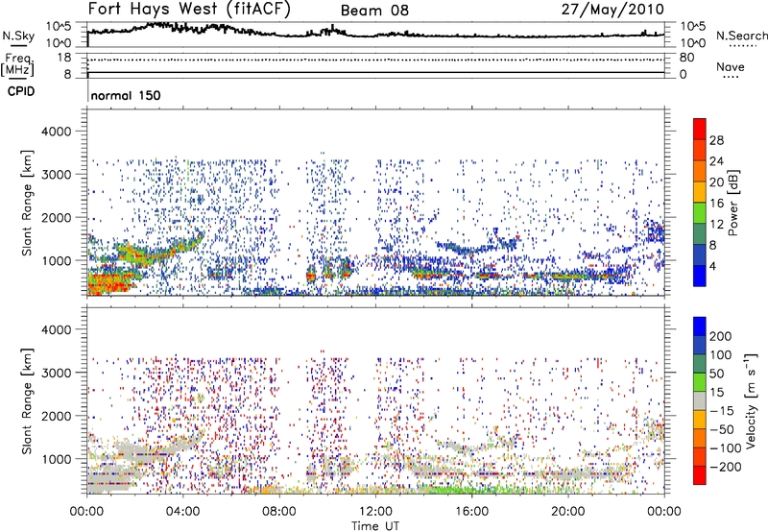Click the "20:00" tick on the time axis
The height and width of the screenshot is (532, 768).
(x=568, y=512)
